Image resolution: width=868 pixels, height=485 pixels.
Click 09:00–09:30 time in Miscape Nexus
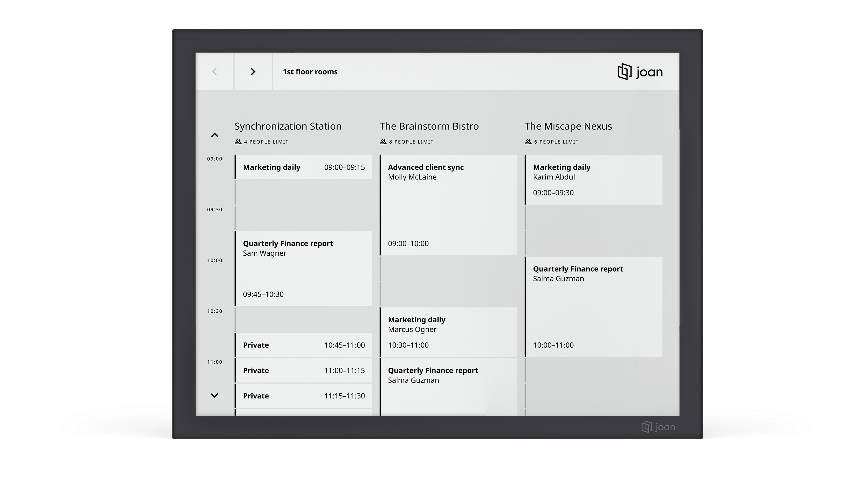pyautogui.click(x=553, y=193)
